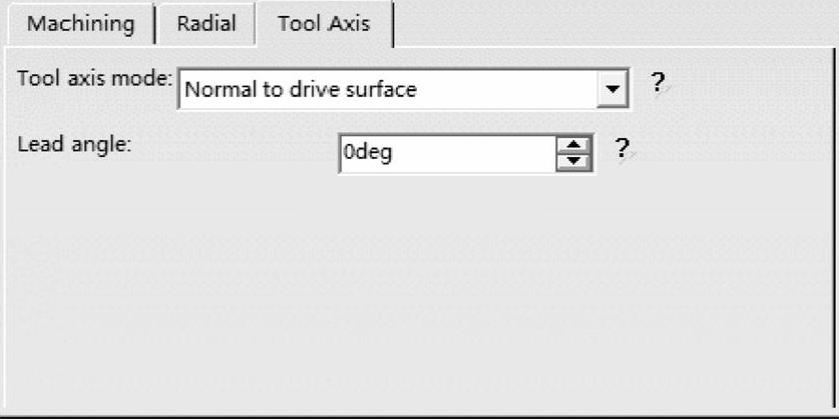Click the question mark beside the angle spinner

tap(622, 150)
